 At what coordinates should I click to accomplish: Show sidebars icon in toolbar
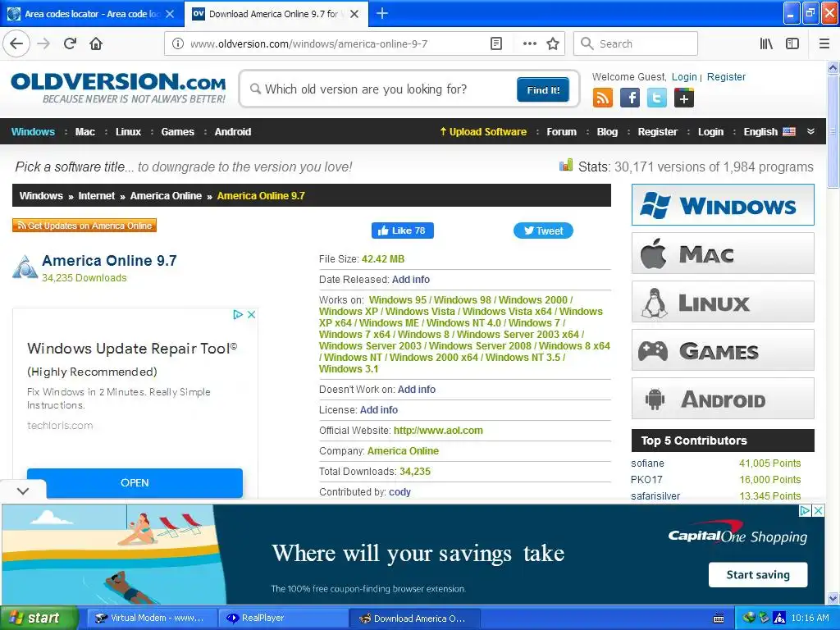tap(792, 43)
